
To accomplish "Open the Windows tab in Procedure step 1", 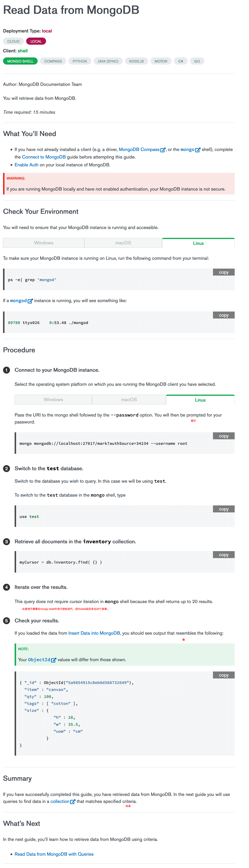I will tap(53, 400).
